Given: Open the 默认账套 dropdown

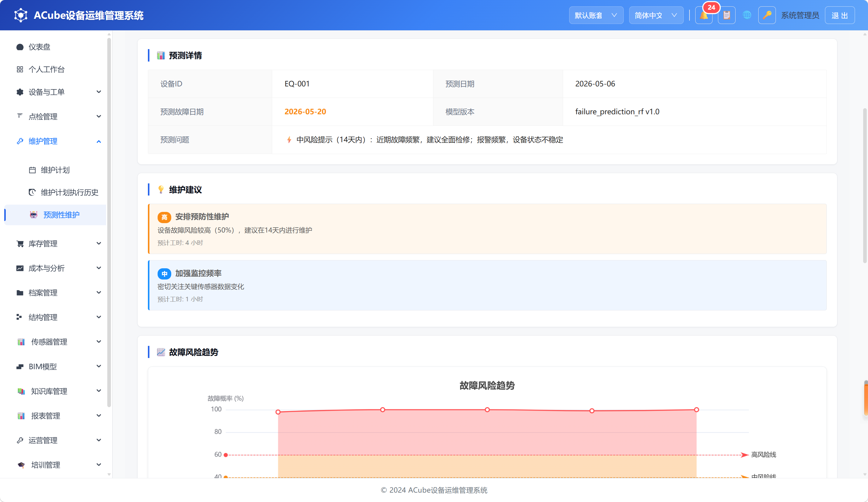Looking at the screenshot, I should (596, 15).
